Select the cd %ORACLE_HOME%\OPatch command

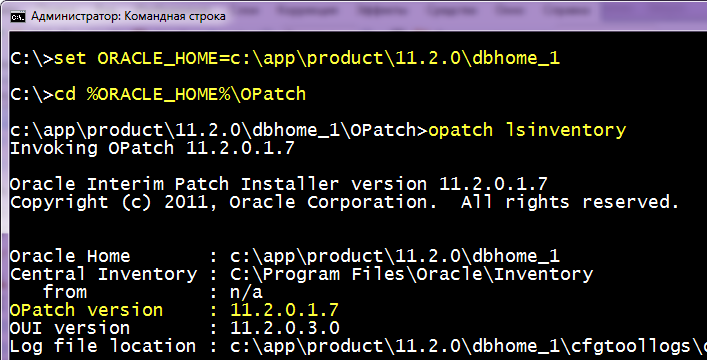point(180,94)
